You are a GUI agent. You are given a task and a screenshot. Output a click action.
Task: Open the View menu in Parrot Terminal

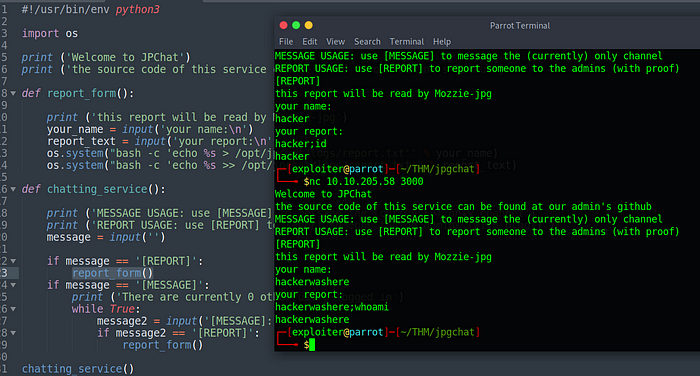[x=335, y=42]
